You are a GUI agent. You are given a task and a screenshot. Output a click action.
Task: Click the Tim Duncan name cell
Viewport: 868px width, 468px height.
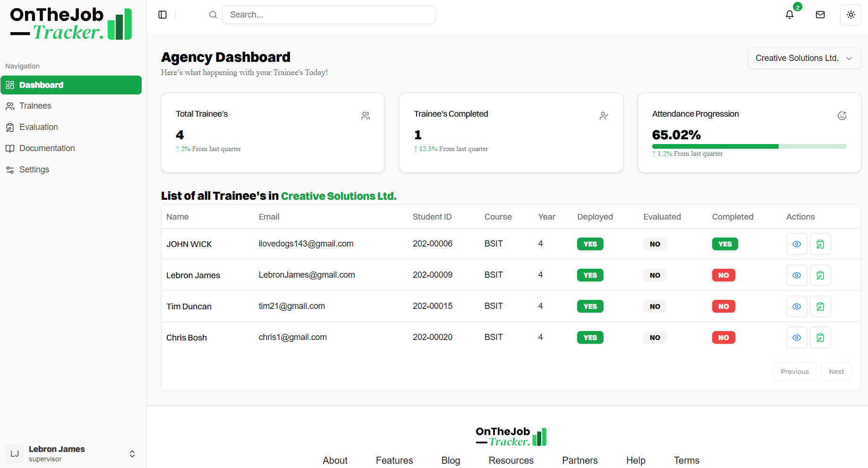click(x=189, y=306)
